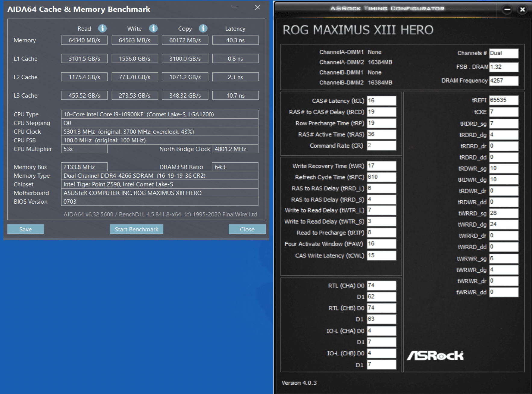
Task: Click the CAS Write Latency (tCWL) field
Action: pyautogui.click(x=382, y=255)
